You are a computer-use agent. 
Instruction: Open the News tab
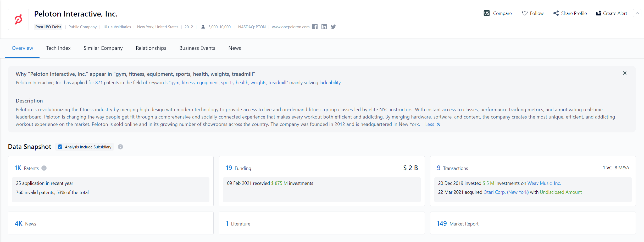point(234,48)
